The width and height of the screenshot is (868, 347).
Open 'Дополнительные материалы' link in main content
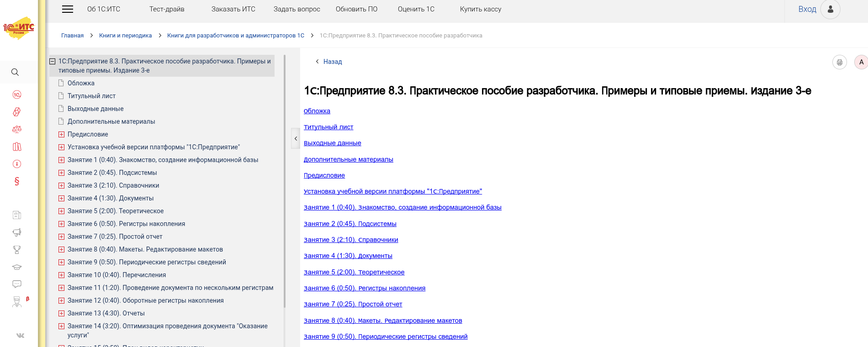click(x=349, y=159)
